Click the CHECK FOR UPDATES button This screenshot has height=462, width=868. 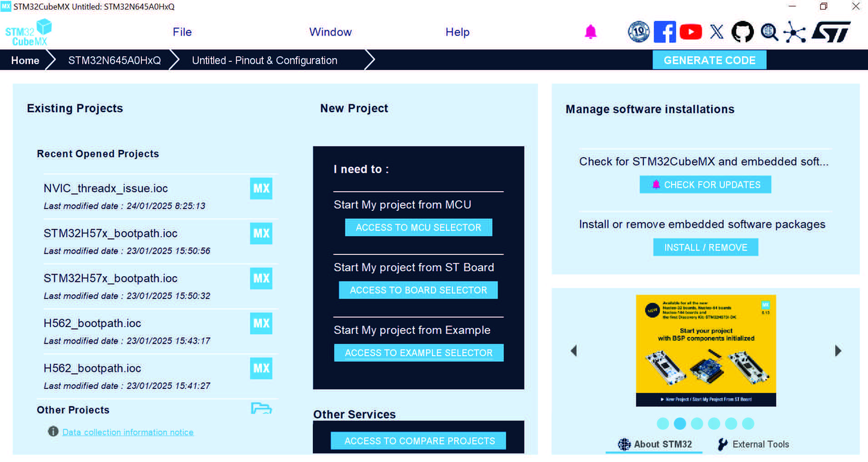pos(705,184)
